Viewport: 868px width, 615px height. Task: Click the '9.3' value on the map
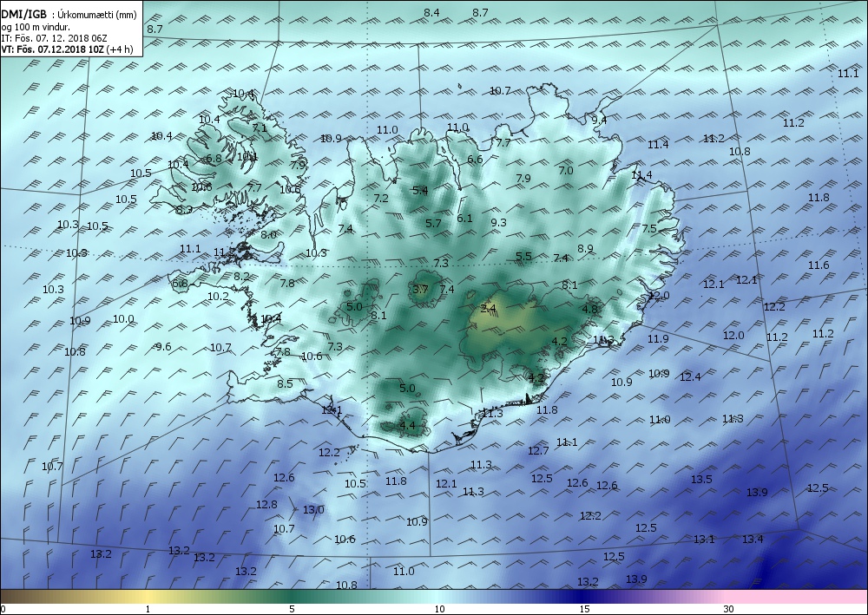(x=499, y=222)
